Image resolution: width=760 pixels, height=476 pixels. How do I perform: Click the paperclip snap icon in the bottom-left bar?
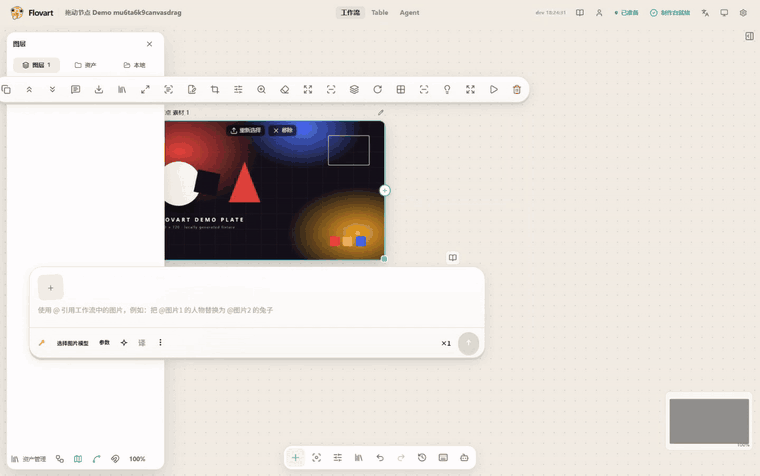(x=115, y=459)
